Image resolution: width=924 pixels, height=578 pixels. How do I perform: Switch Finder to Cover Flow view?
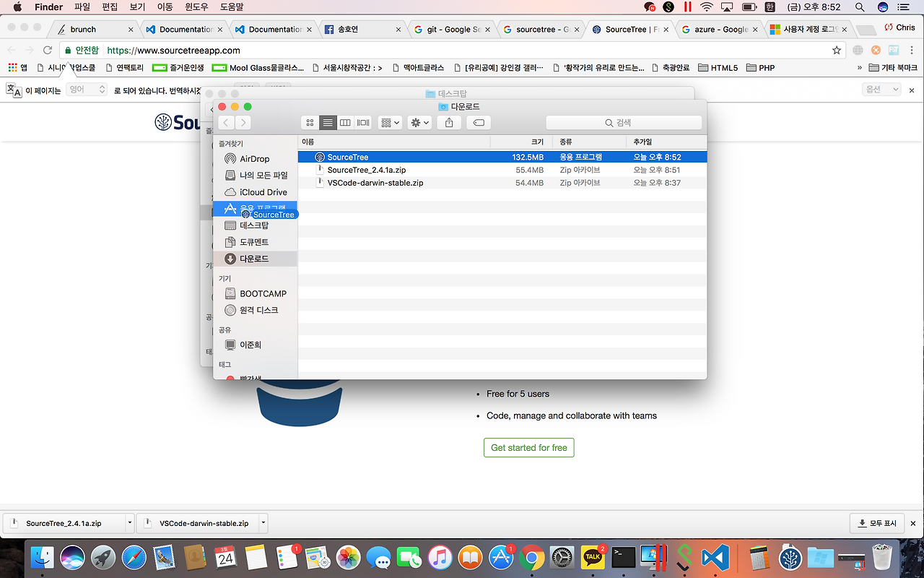363,123
